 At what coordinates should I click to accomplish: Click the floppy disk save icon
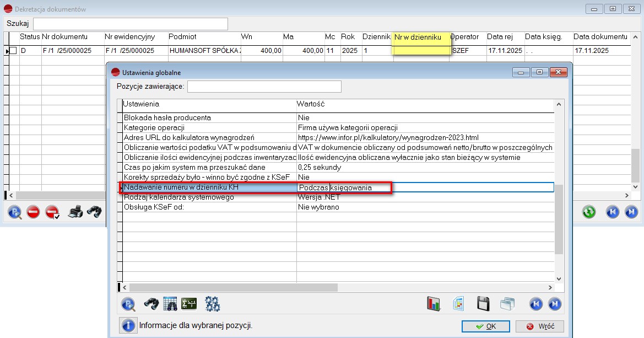pyautogui.click(x=483, y=303)
